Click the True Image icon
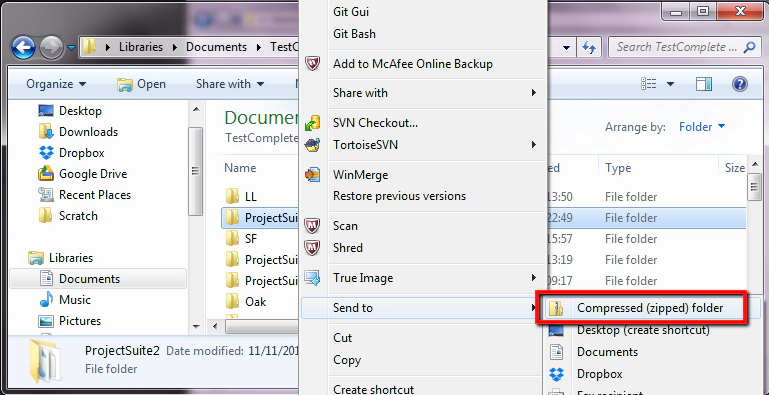The width and height of the screenshot is (769, 395). tap(312, 278)
